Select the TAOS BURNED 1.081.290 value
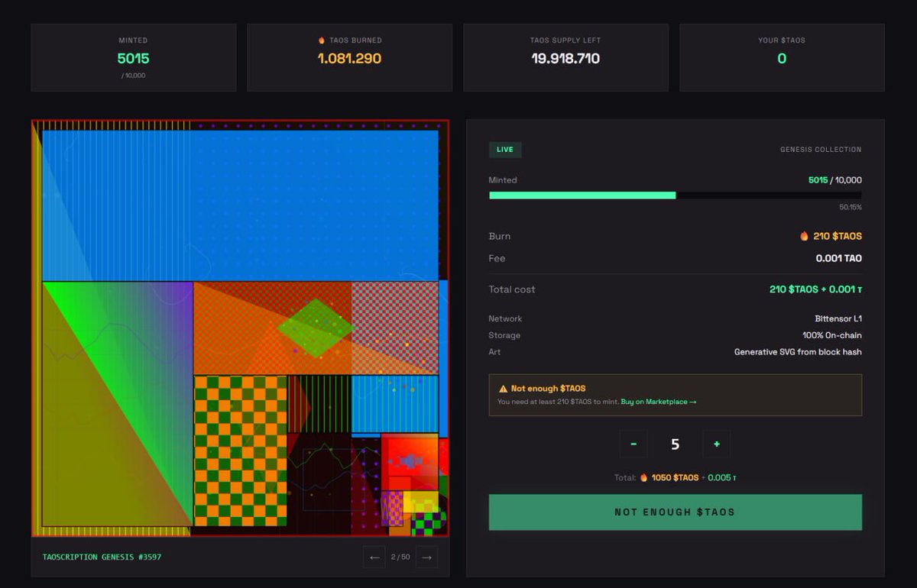This screenshot has height=588, width=917. pyautogui.click(x=349, y=59)
